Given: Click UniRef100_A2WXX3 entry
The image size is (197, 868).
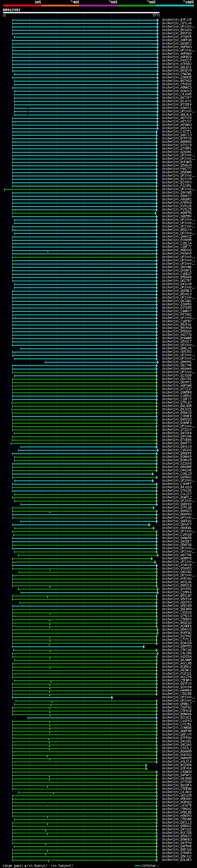Looking at the screenshot, I should (x=177, y=91).
